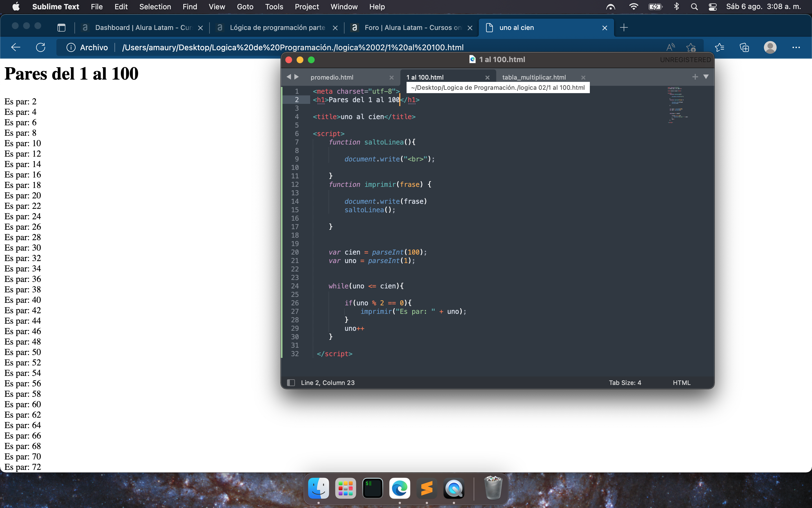
Task: Click the Bluetooth menu bar icon
Action: click(676, 7)
